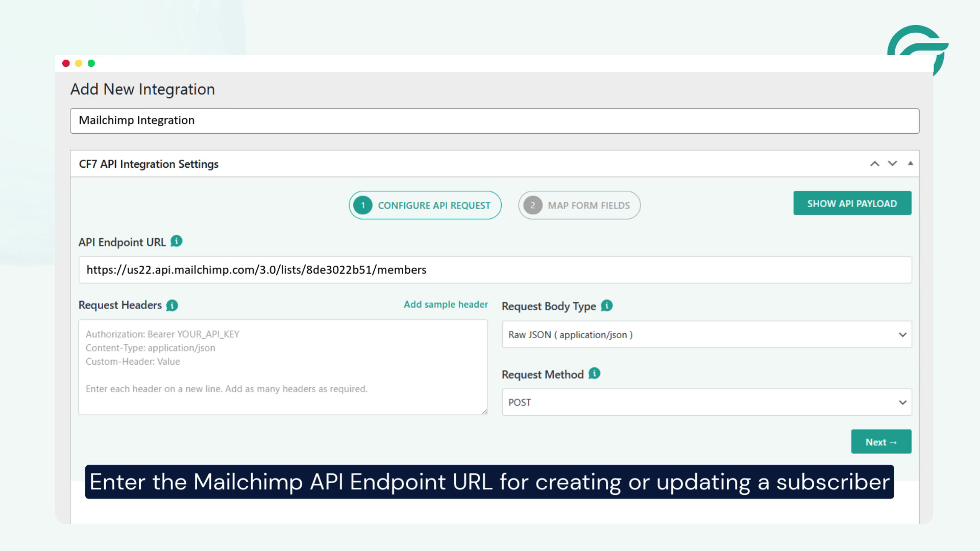Collapse the CF7 API Integration Settings panel

[x=910, y=163]
